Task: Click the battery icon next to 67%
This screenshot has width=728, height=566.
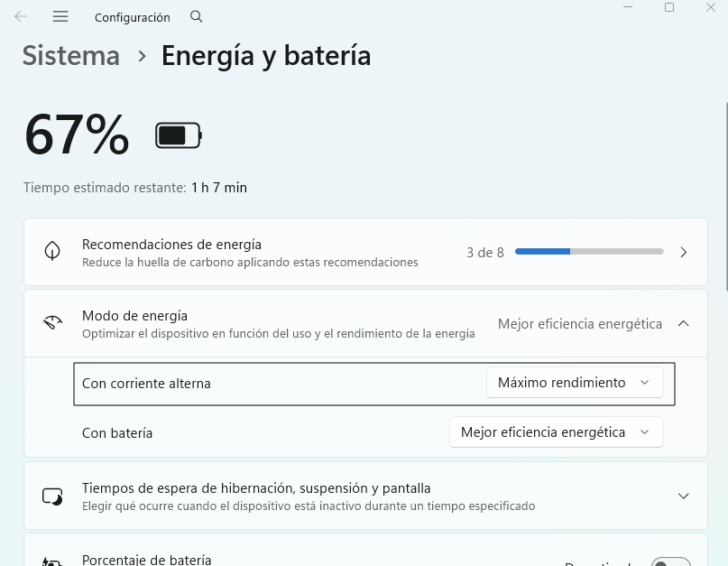Action: point(178,134)
